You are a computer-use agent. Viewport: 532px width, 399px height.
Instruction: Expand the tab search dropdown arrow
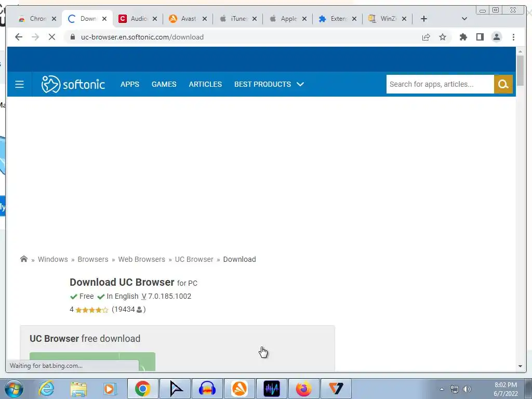[464, 19]
